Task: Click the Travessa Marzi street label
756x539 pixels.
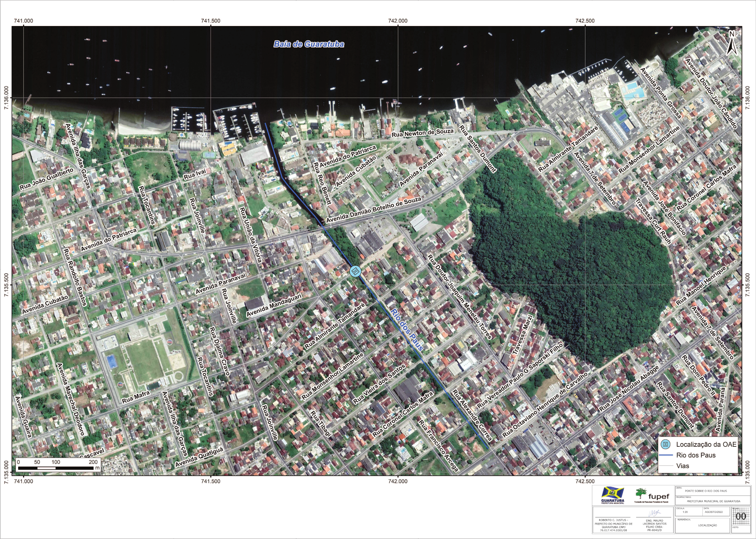Action: 522,335
